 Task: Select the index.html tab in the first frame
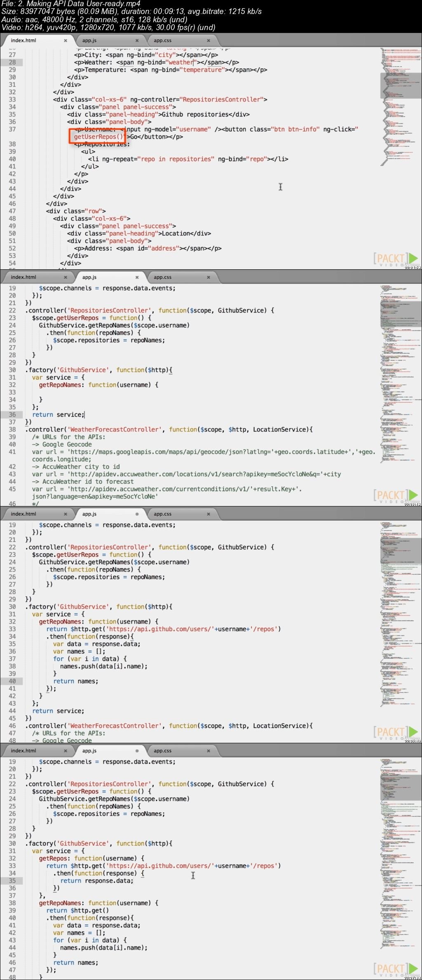click(x=23, y=40)
